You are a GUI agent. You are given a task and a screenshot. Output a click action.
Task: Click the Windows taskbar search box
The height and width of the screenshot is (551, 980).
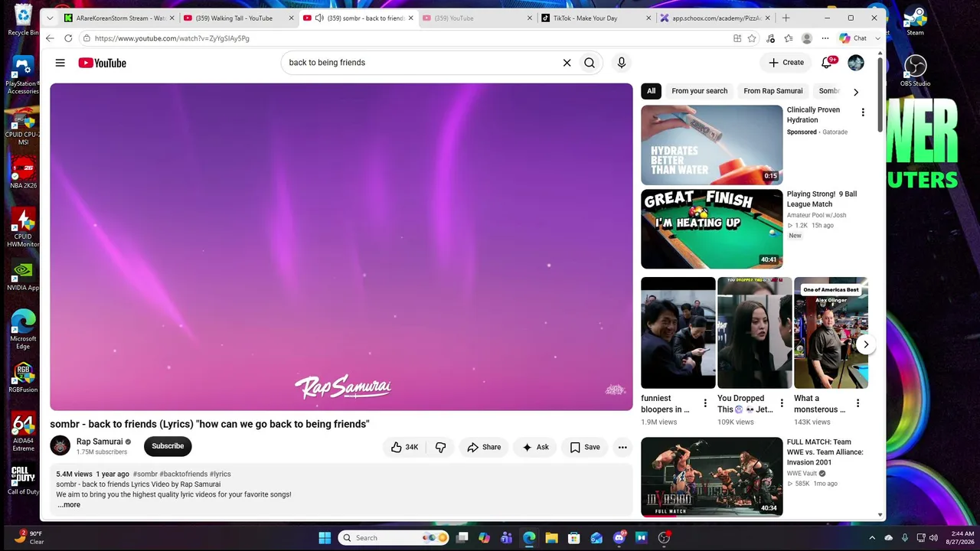394,538
